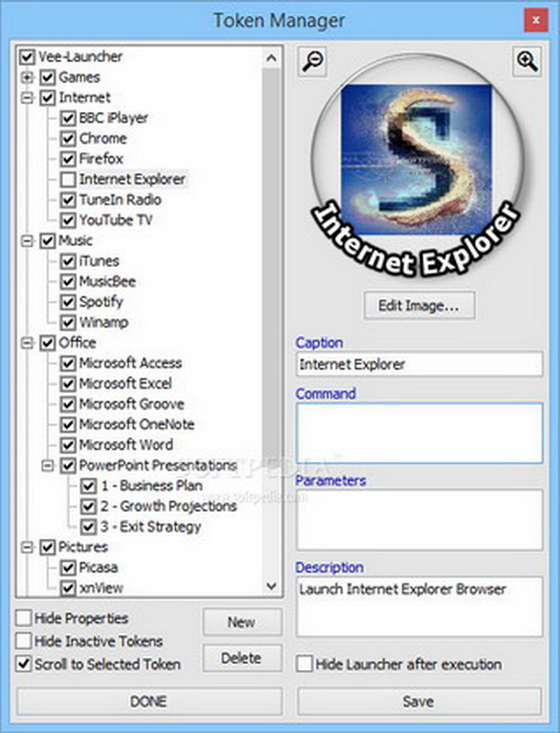Select the YouTube TV tree item
Image resolution: width=560 pixels, height=733 pixels.
115,220
